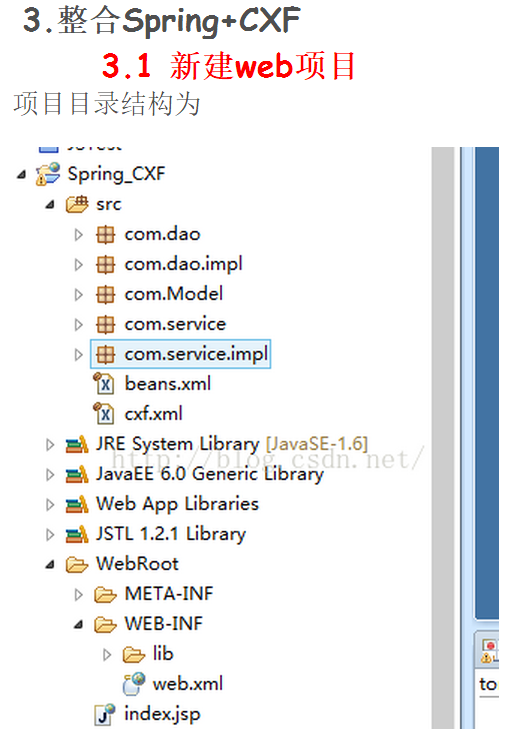Expand the JRE System Library node
The height and width of the screenshot is (737, 523).
click(x=50, y=445)
